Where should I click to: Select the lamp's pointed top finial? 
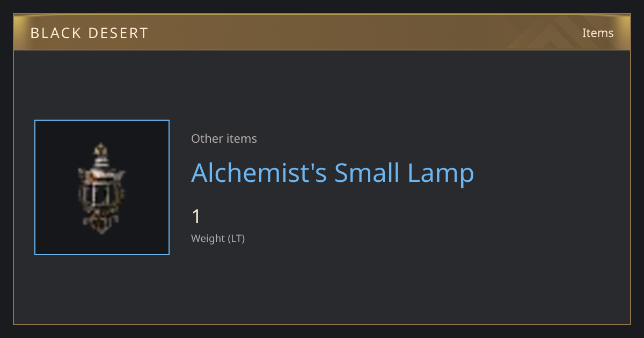point(99,149)
